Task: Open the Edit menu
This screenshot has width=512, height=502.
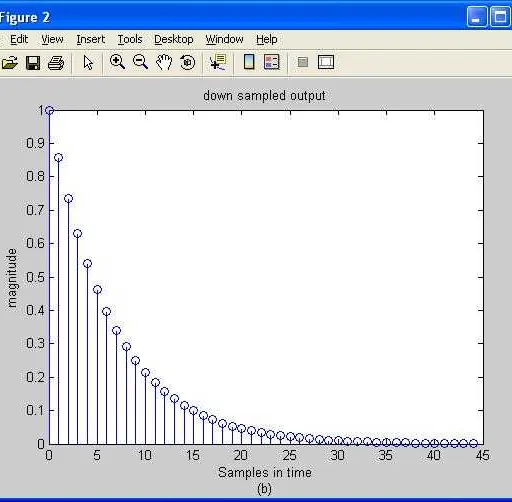Action: tap(19, 39)
